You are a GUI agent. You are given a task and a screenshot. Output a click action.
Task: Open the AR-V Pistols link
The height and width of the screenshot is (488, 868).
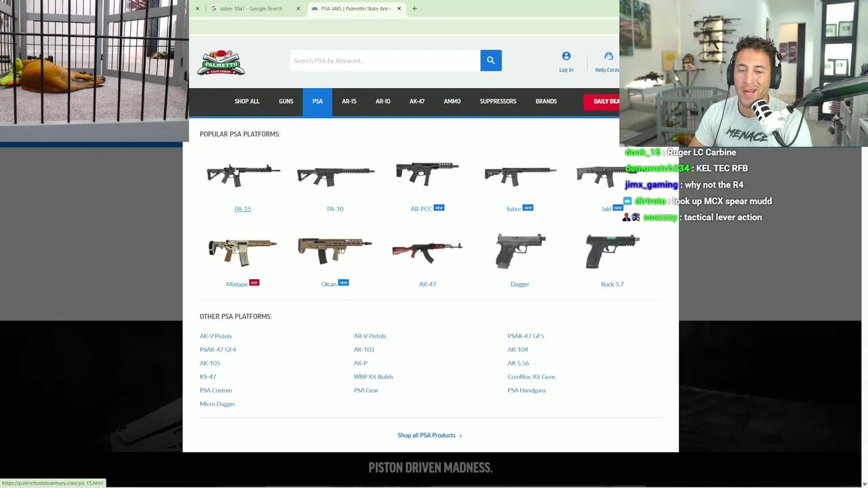[x=370, y=336]
